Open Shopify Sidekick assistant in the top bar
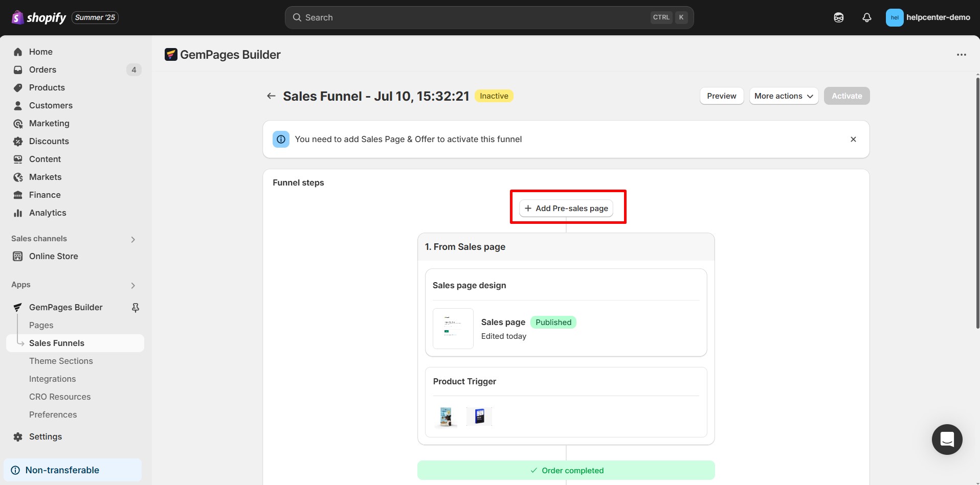 click(x=838, y=17)
